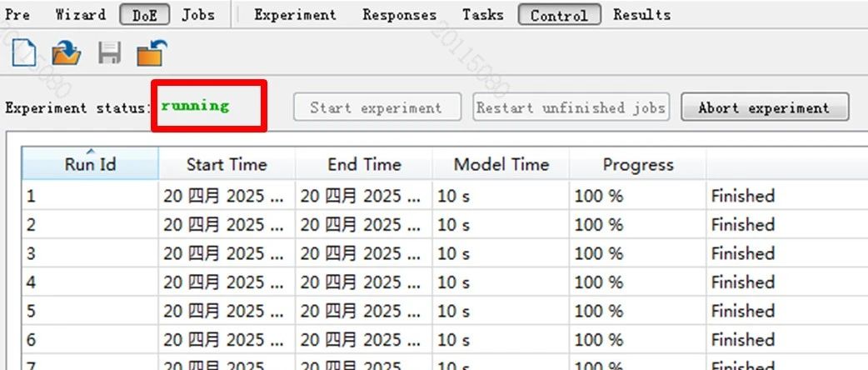Click the Progress column header
868x370 pixels.
(638, 163)
